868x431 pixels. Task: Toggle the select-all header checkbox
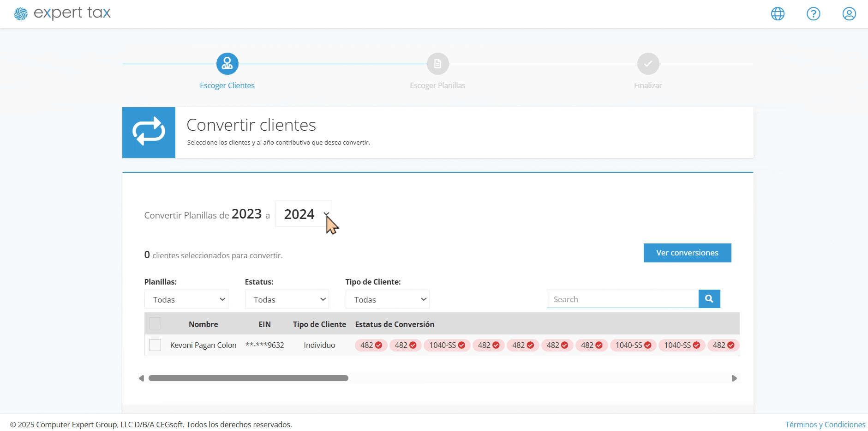coord(155,323)
